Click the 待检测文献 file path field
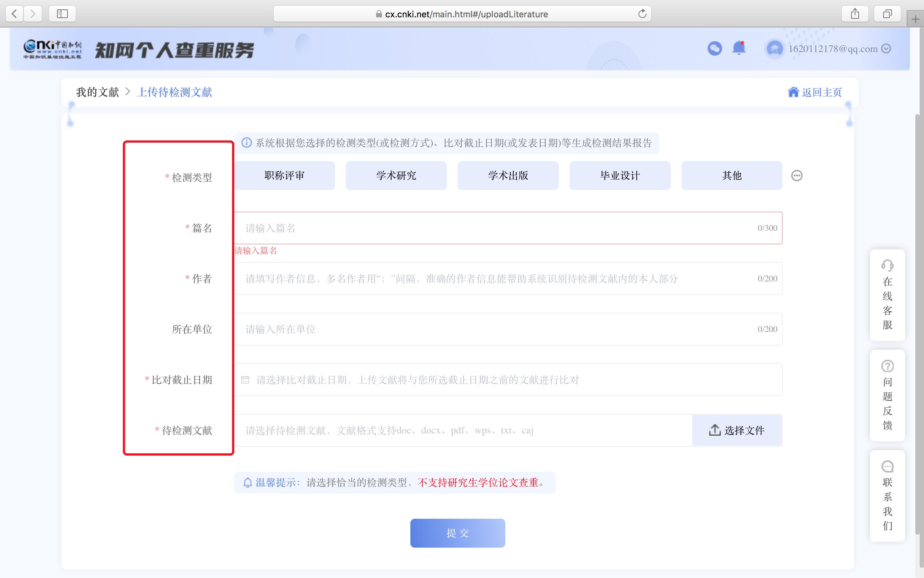Viewport: 924px width, 578px height. pos(463,431)
